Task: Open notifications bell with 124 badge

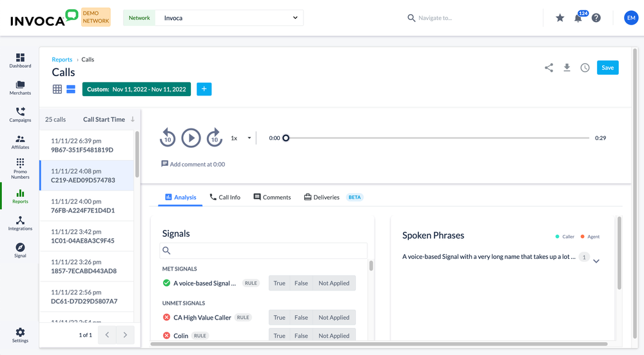Action: (578, 17)
